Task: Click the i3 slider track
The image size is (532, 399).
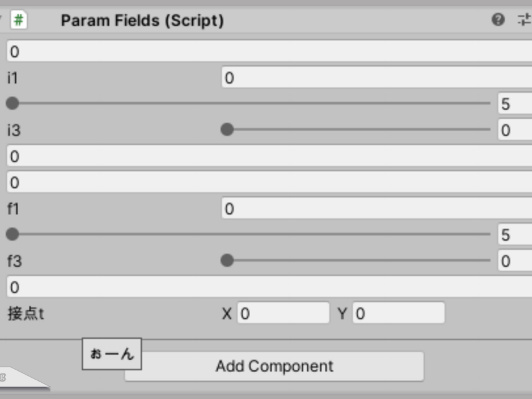Action: [x=359, y=130]
